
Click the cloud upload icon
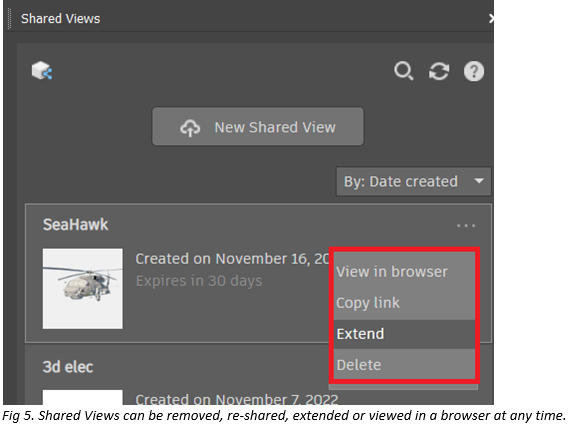pyautogui.click(x=190, y=128)
